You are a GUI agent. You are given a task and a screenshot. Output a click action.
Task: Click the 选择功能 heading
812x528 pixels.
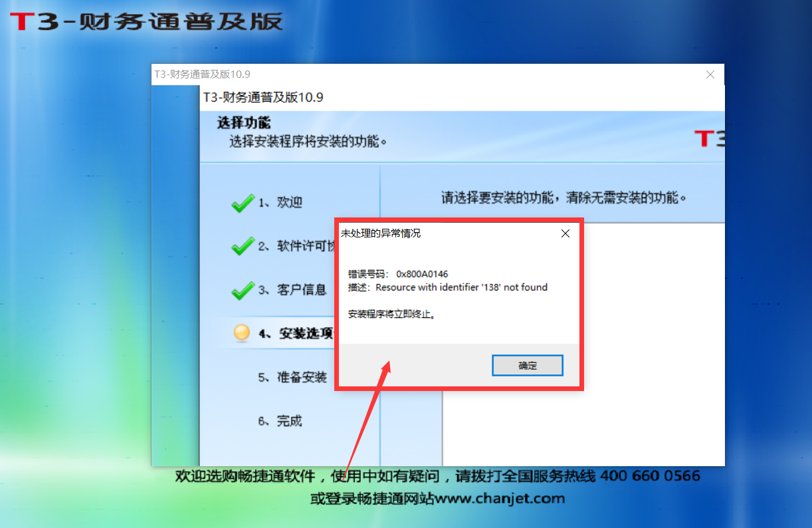tap(244, 123)
